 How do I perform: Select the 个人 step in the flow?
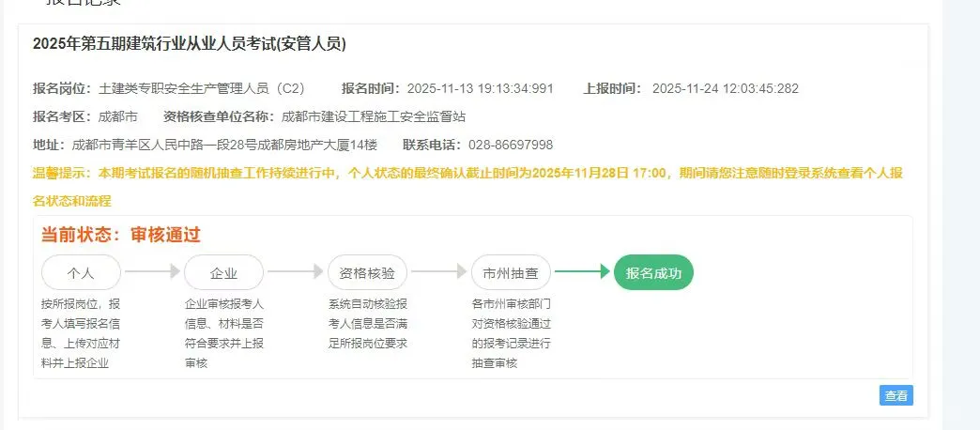[x=82, y=272]
